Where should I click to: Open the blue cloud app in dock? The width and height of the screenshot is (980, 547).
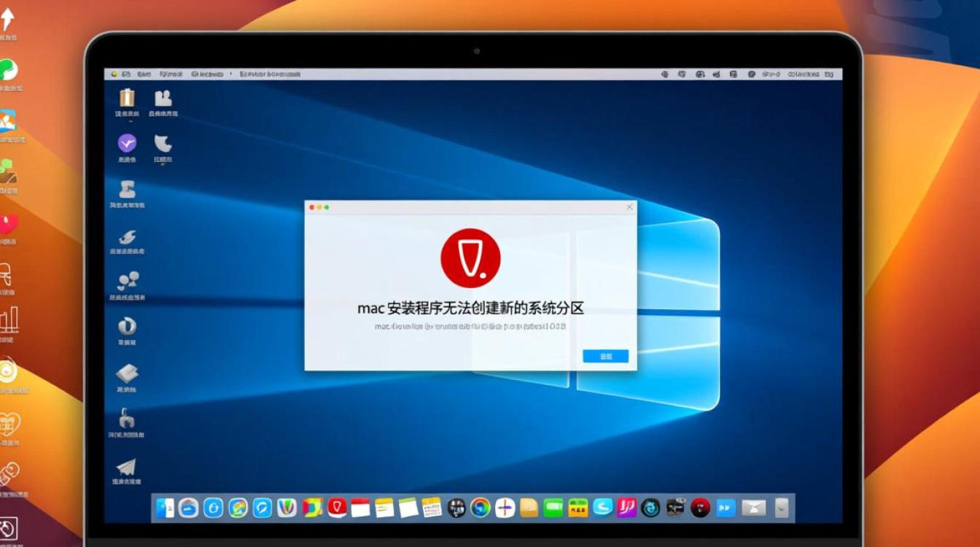click(x=189, y=508)
